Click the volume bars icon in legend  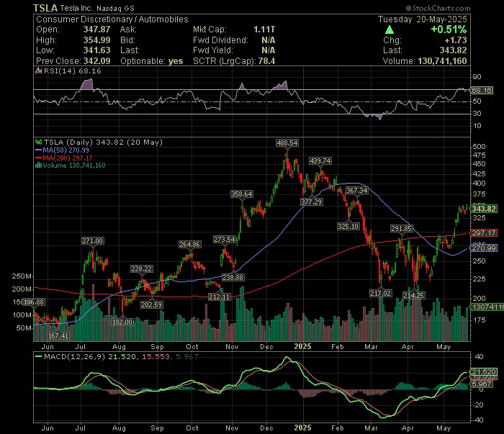[x=38, y=165]
